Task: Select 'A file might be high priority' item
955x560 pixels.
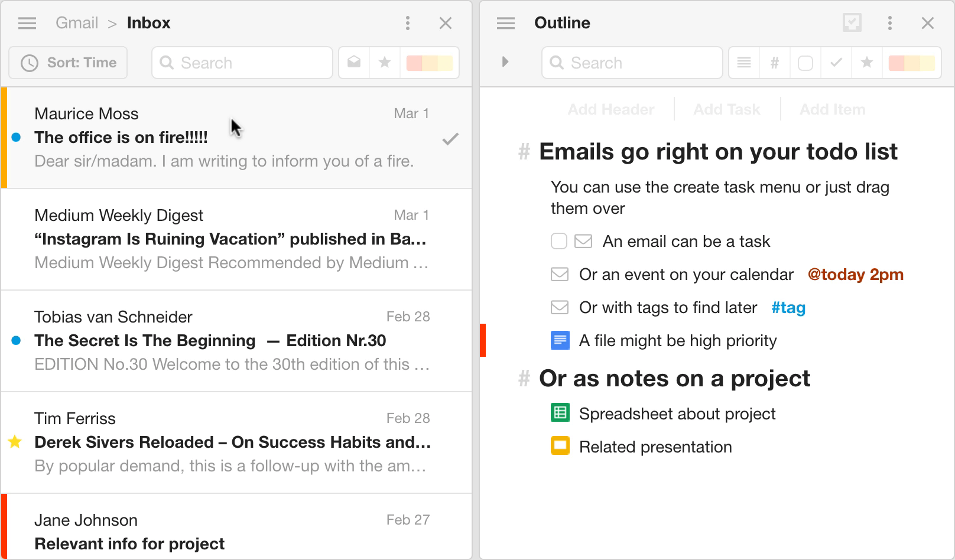Action: pos(678,341)
